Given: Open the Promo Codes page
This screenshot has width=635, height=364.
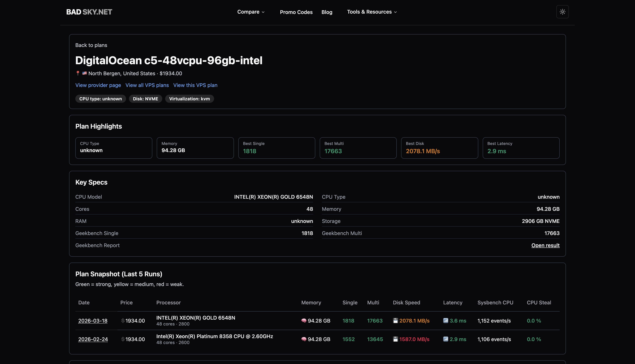Looking at the screenshot, I should coord(296,12).
